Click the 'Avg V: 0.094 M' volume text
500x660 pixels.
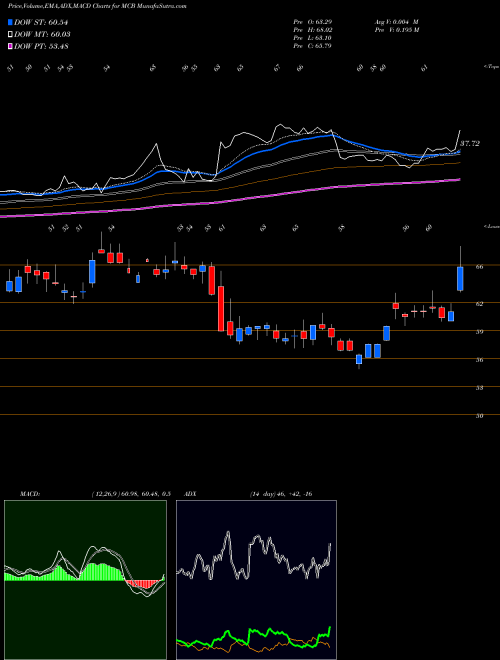pos(396,22)
